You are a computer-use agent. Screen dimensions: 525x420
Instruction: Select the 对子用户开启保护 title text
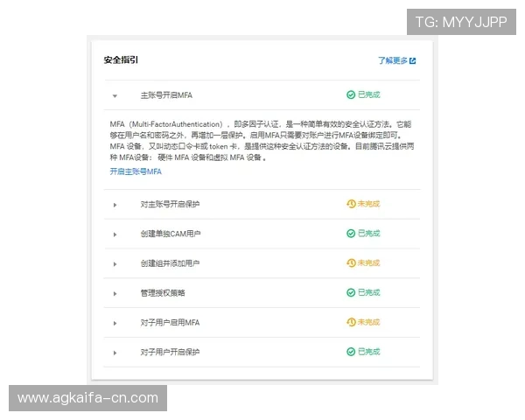coord(170,352)
